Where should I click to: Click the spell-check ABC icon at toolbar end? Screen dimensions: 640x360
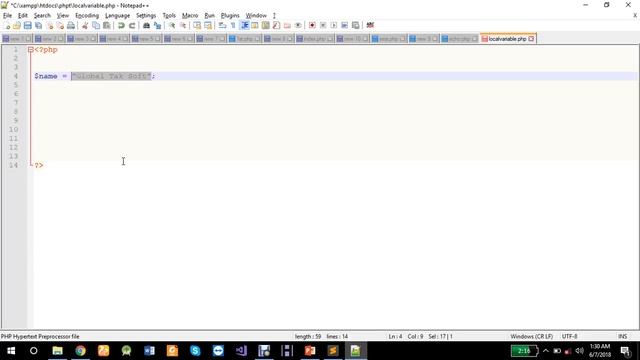coord(370,25)
